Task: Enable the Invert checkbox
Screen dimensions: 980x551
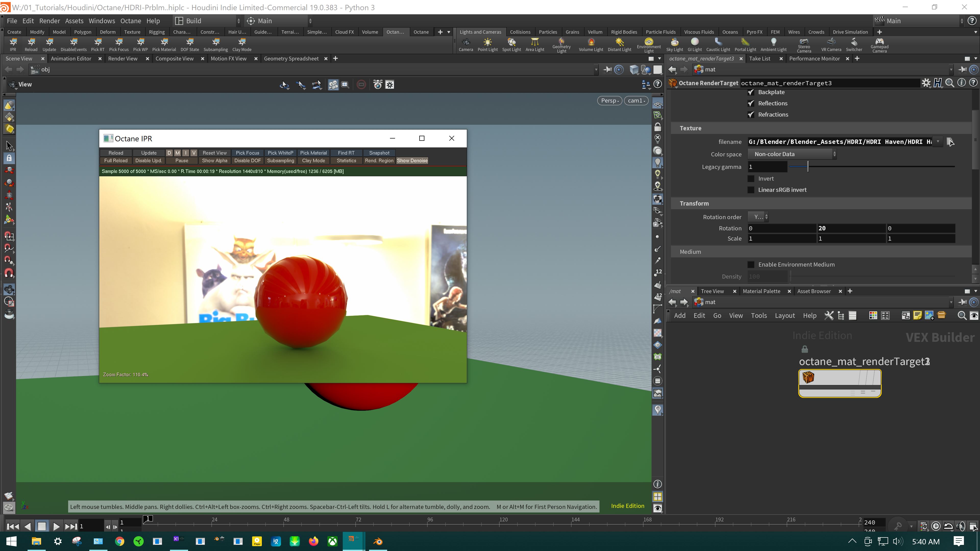Action: tap(751, 179)
